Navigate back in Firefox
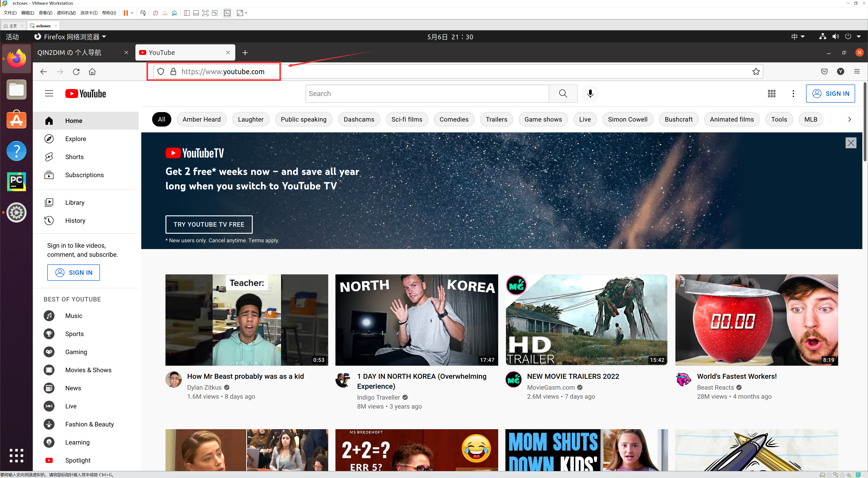The width and height of the screenshot is (868, 478). [43, 71]
